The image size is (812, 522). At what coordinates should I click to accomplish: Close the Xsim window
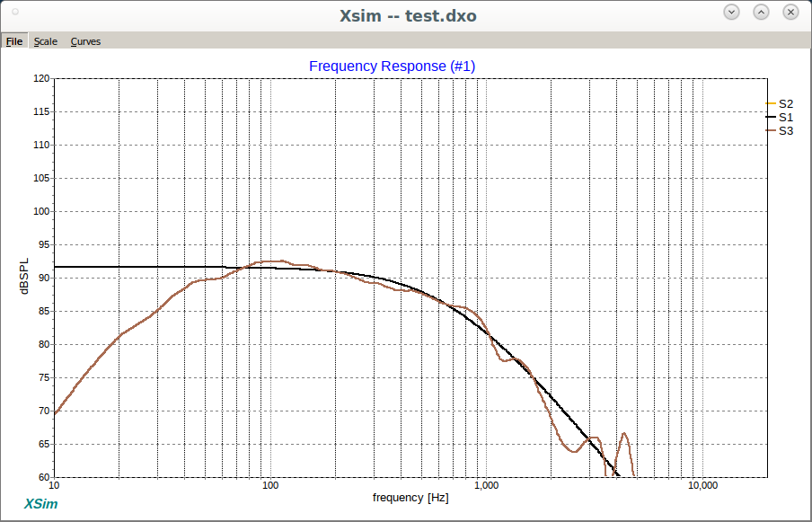pos(790,12)
